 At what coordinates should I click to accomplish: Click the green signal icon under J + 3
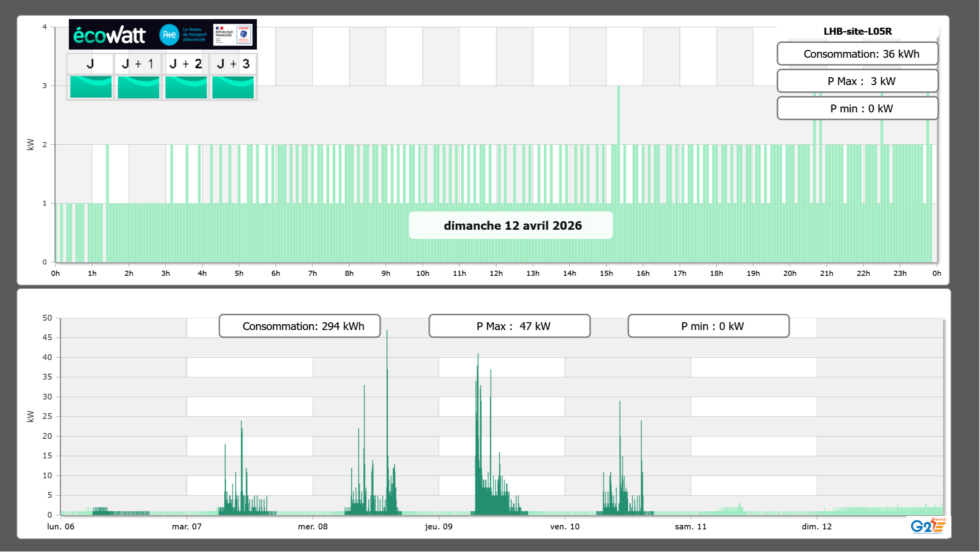[x=233, y=87]
